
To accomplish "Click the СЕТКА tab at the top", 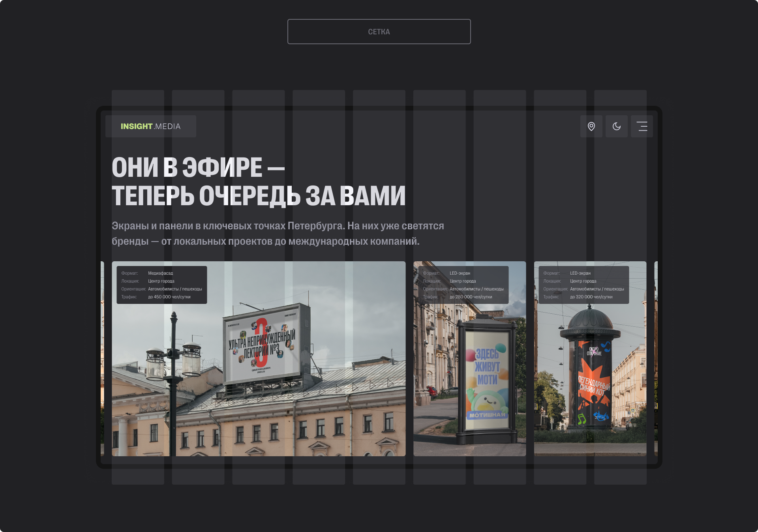I will pos(379,31).
